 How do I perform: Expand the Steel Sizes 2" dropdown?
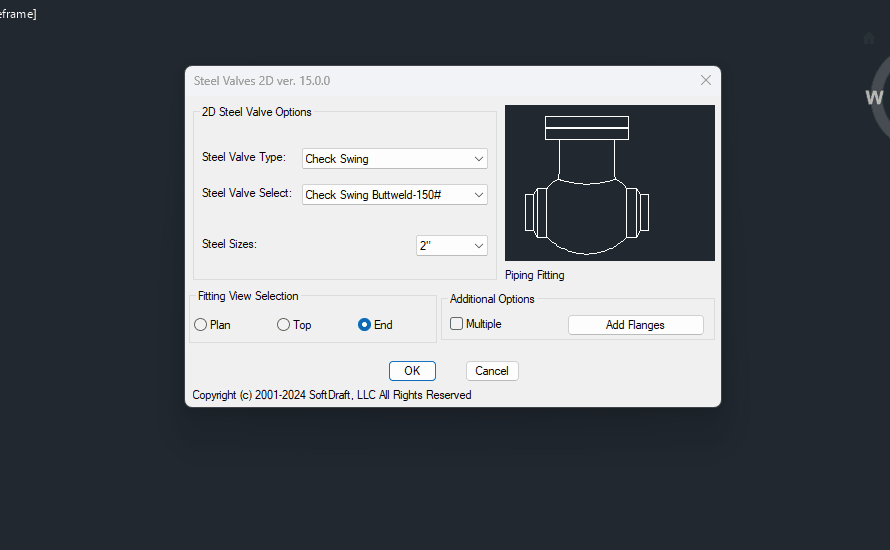coord(452,245)
